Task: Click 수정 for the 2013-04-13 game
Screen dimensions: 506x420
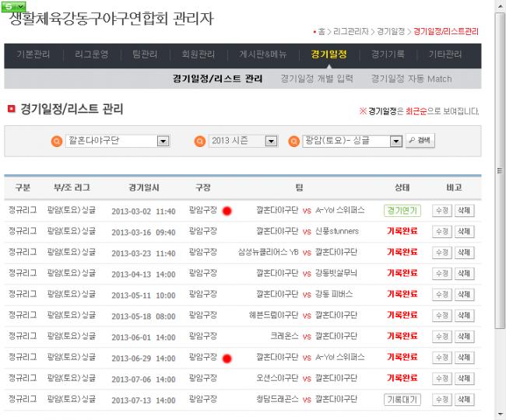Action: click(442, 273)
